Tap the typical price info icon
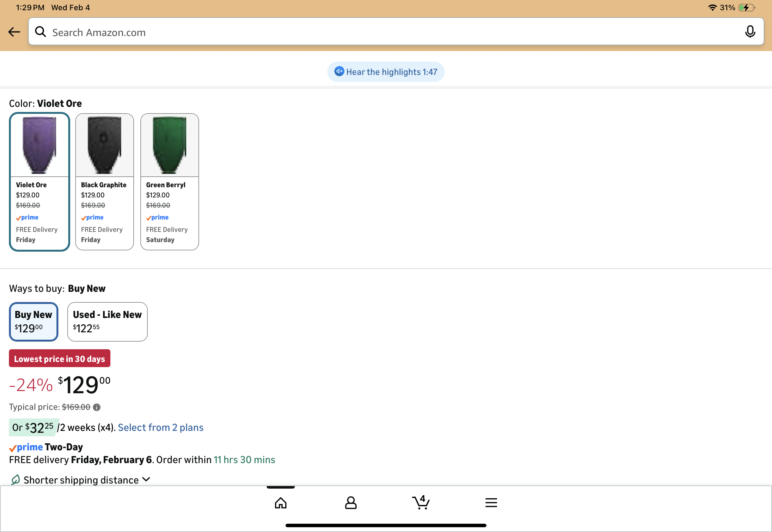Screen dimensions: 772x532 pos(97,407)
